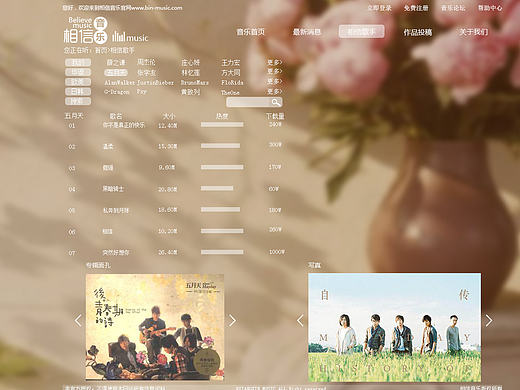Choose artist 张学友
The width and height of the screenshot is (520, 390).
pos(146,72)
